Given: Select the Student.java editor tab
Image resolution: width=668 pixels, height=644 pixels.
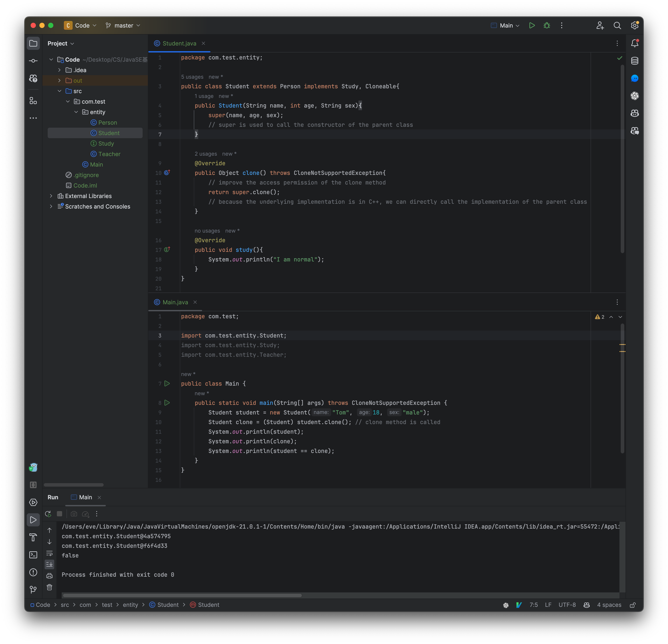Looking at the screenshot, I should click(x=179, y=43).
